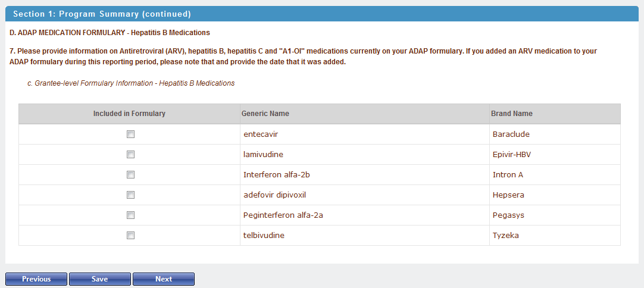Select the Brand Name column header

(x=511, y=114)
